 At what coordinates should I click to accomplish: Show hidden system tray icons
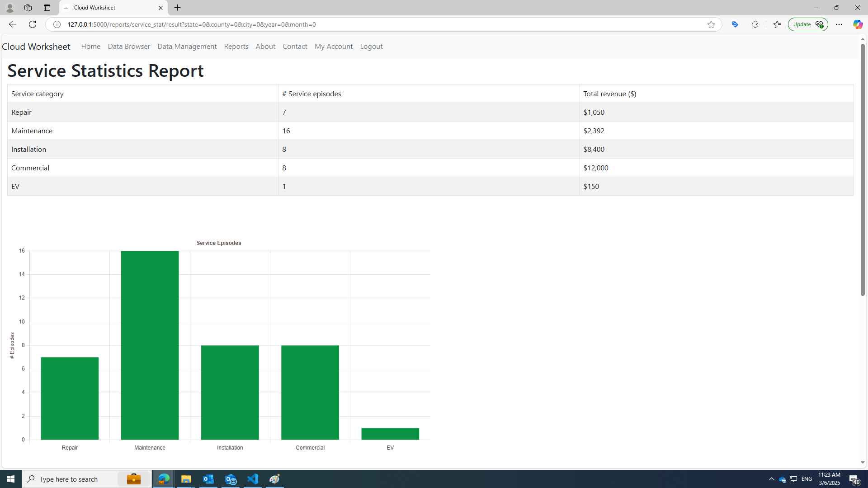[771, 479]
